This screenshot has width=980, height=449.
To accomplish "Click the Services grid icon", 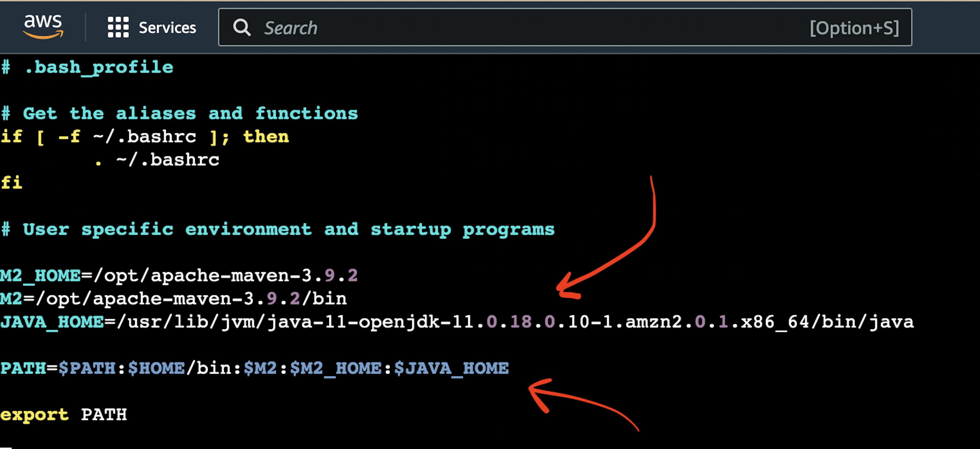I will (116, 28).
